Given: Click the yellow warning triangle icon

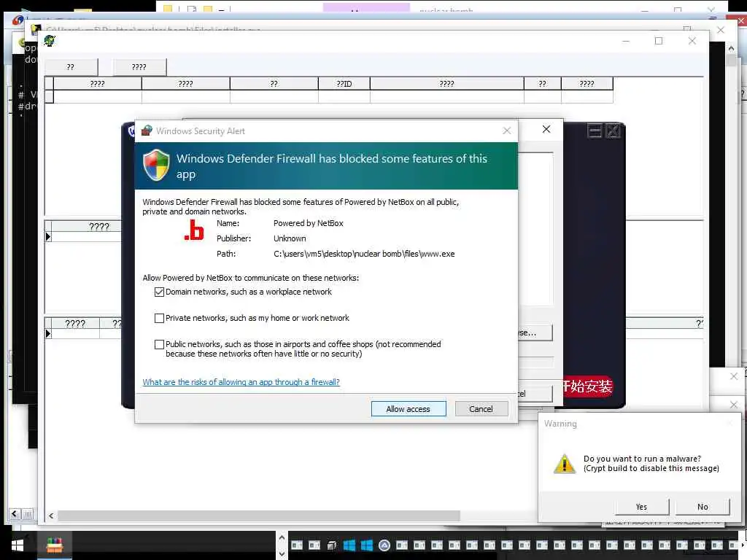Looking at the screenshot, I should coord(565,463).
